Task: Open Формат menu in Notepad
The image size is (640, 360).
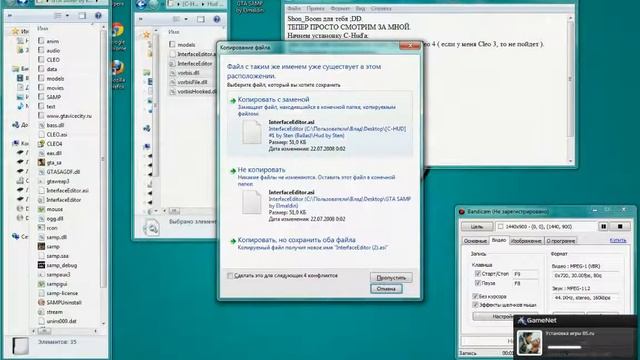Action: pos(340,8)
